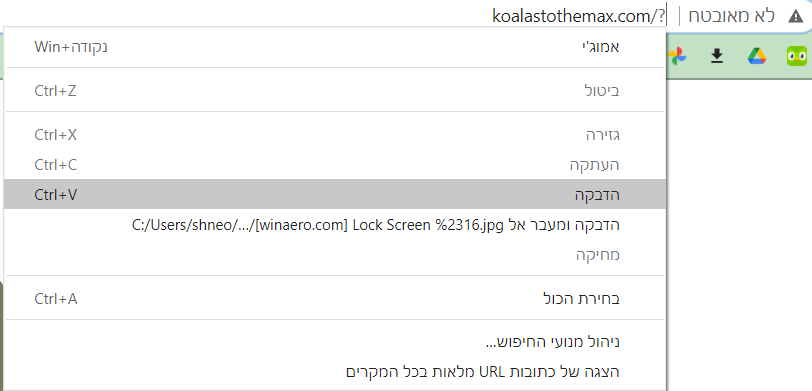Click the Duolingo owl bookmark icon
The width and height of the screenshot is (812, 391).
click(x=797, y=55)
